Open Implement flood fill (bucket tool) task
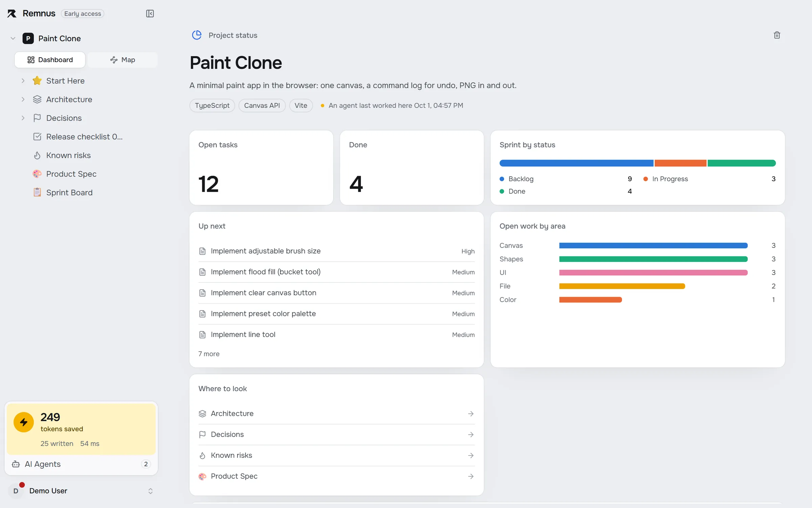Image resolution: width=812 pixels, height=508 pixels. coord(336,272)
